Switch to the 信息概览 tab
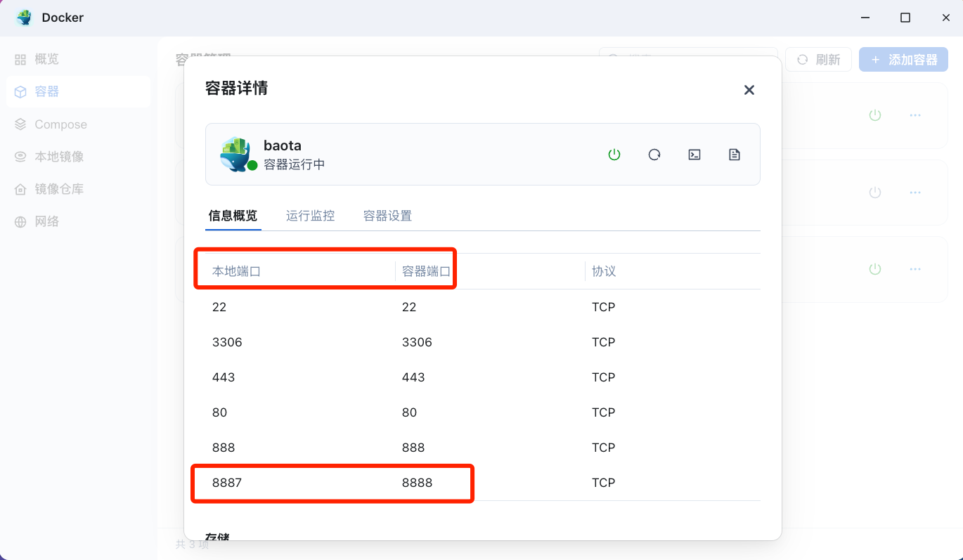This screenshot has height=560, width=963. (x=233, y=216)
